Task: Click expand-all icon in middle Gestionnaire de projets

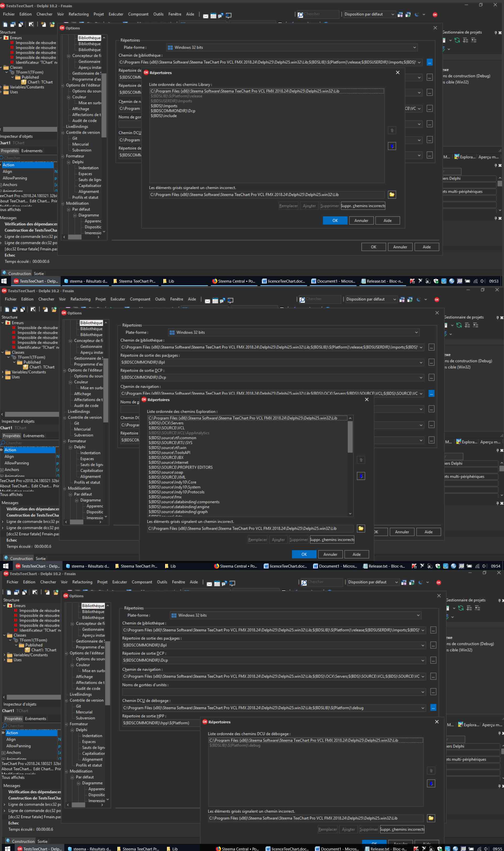Action: [467, 325]
